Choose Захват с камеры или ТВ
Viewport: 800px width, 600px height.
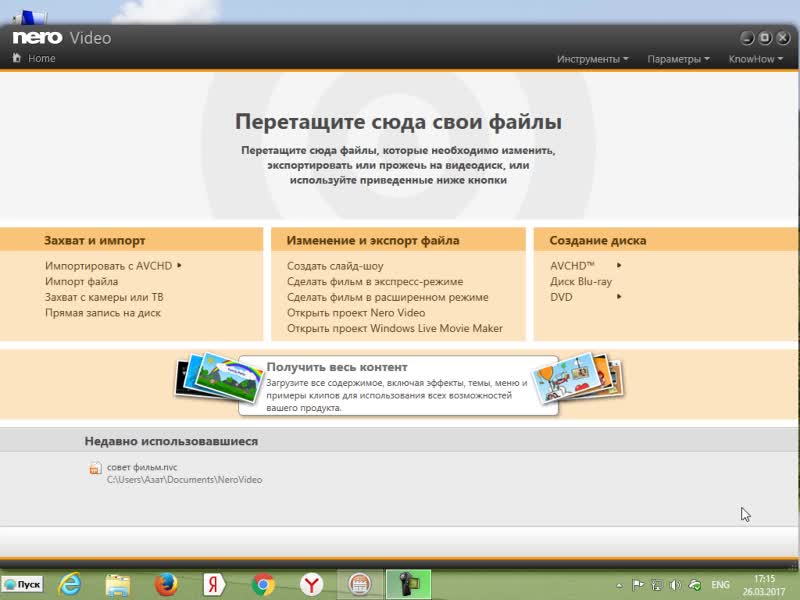(104, 297)
